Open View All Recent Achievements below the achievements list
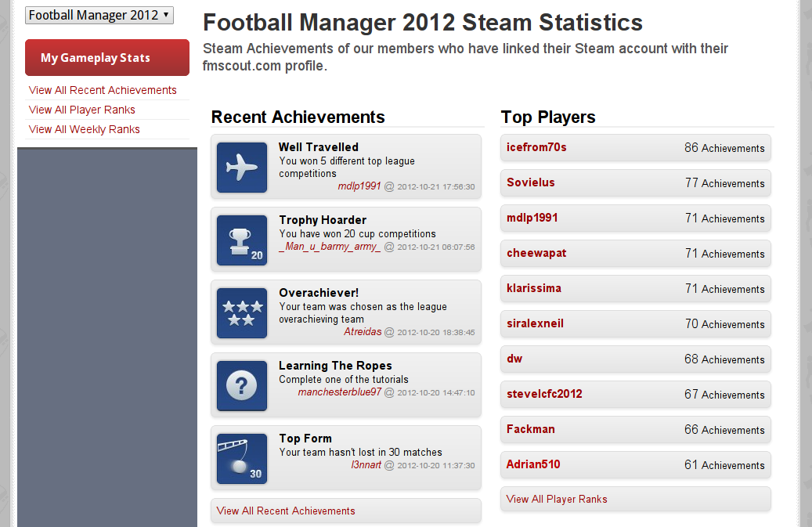The height and width of the screenshot is (527, 812). click(x=286, y=511)
